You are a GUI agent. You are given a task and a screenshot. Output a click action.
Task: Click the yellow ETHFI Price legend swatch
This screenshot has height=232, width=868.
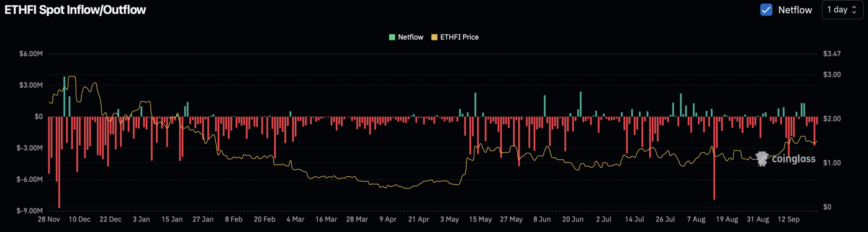(434, 37)
